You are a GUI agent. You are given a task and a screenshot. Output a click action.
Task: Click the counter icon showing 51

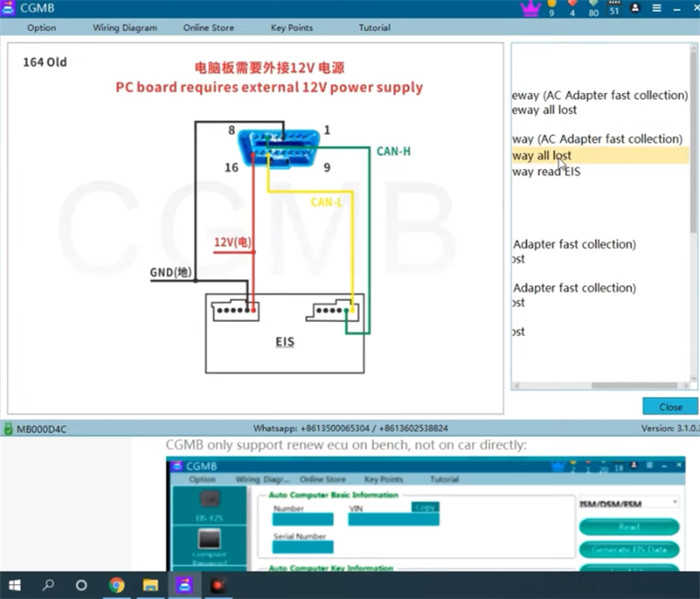[x=615, y=8]
